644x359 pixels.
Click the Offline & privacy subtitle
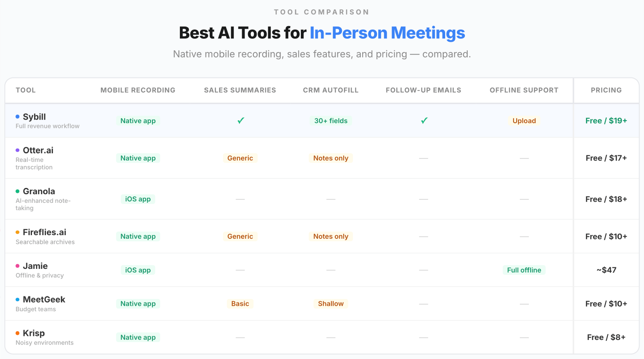click(x=39, y=275)
